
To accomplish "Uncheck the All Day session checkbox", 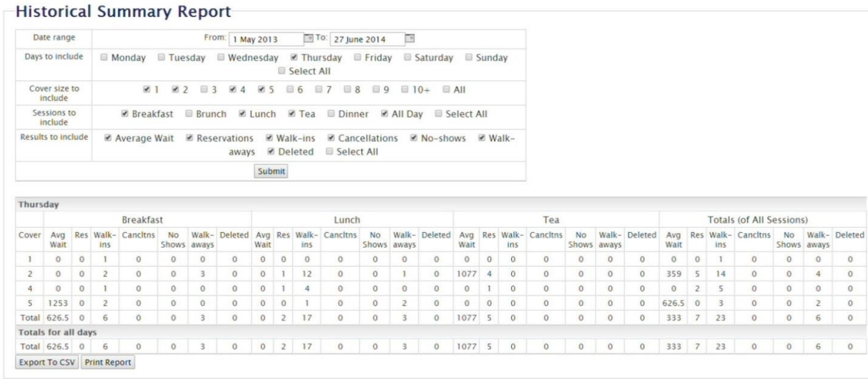I will pos(385,114).
